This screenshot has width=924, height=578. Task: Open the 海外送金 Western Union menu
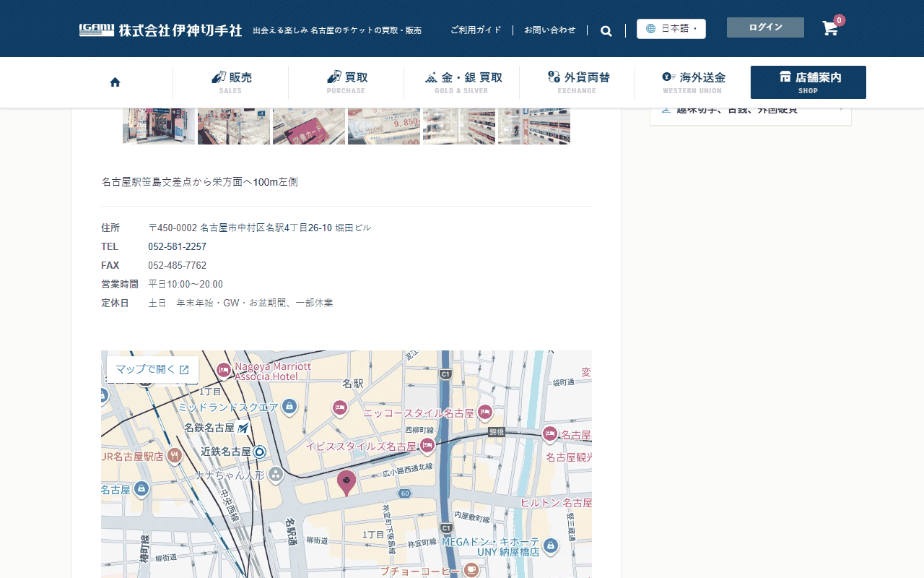point(693,82)
